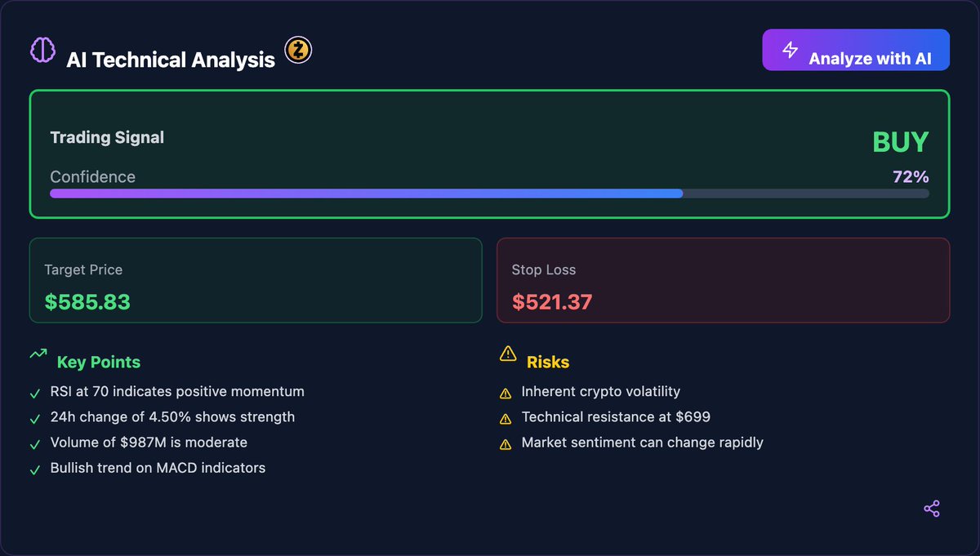The width and height of the screenshot is (980, 556).
Task: Click the Trading Signal label
Action: pos(107,137)
